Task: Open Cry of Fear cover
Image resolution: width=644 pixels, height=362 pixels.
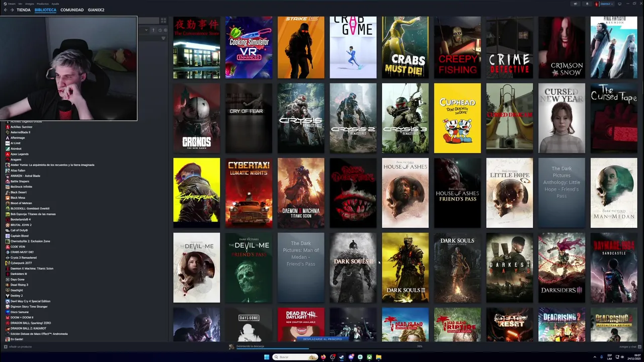Action: pyautogui.click(x=249, y=118)
